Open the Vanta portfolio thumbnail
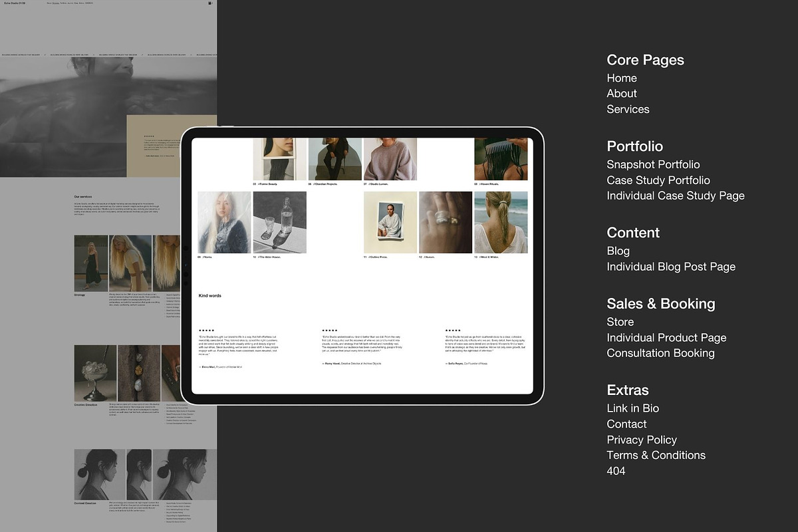Viewport: 798px width, 532px height. pyautogui.click(x=224, y=222)
